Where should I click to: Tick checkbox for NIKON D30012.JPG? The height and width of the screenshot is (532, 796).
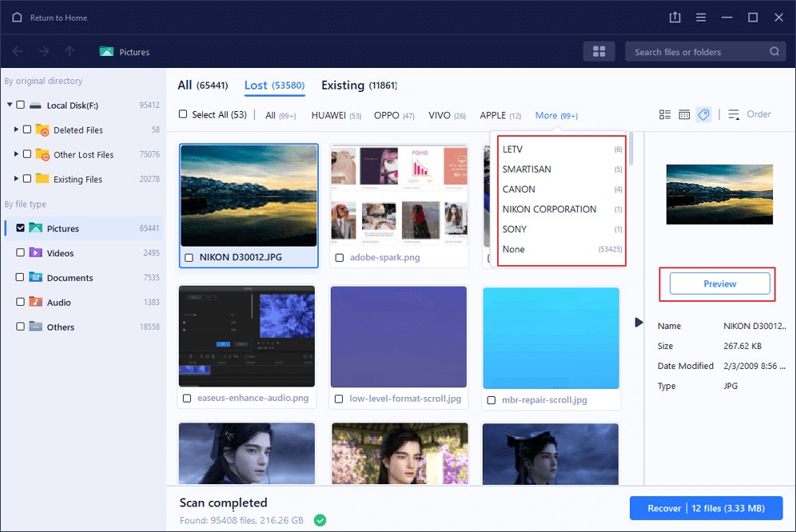[188, 258]
